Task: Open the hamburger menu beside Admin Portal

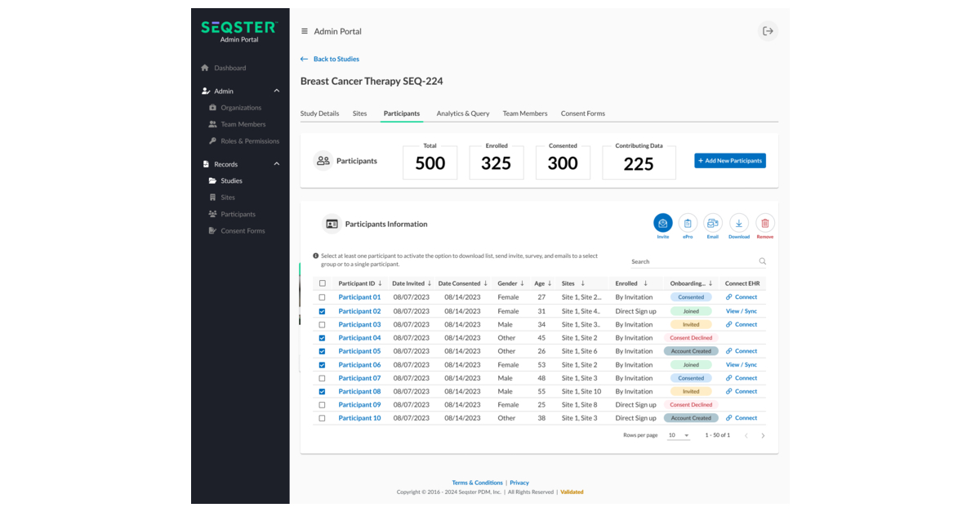Action: (303, 30)
